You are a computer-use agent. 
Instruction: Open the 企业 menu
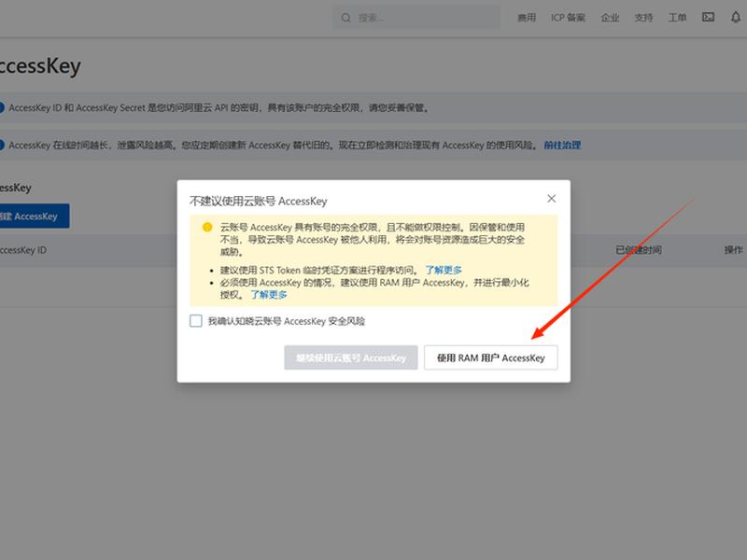[x=610, y=18]
